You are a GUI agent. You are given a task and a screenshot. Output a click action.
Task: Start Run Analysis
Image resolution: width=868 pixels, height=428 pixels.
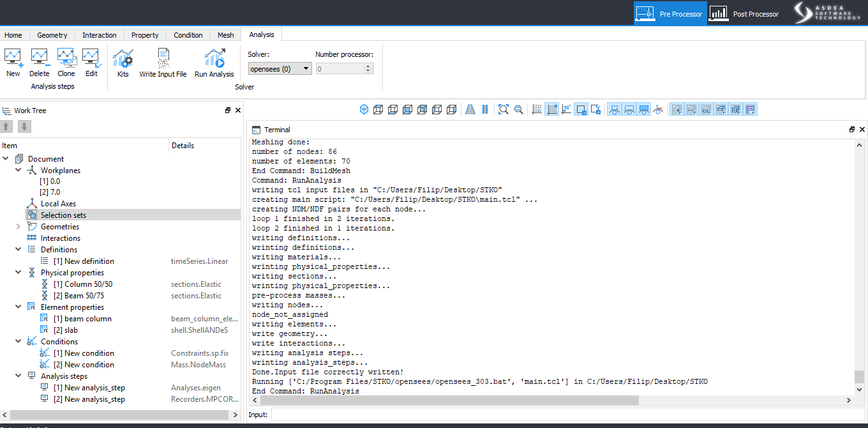[214, 63]
